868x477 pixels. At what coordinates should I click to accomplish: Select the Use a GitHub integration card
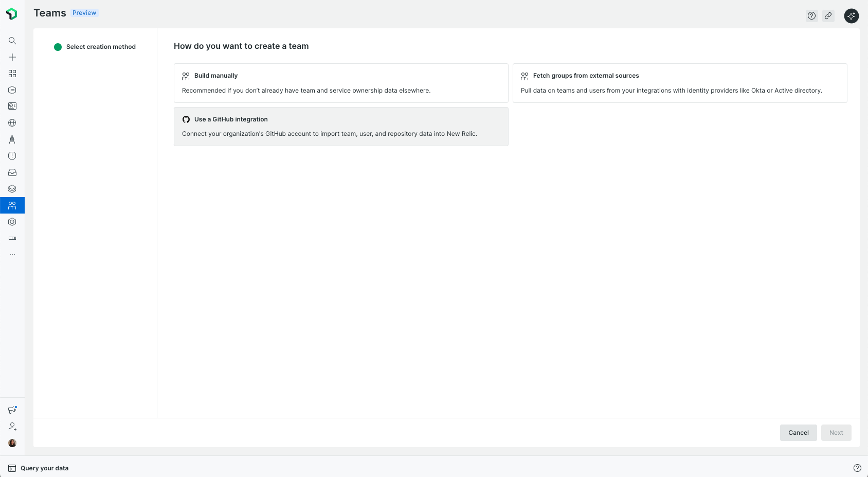click(x=341, y=127)
